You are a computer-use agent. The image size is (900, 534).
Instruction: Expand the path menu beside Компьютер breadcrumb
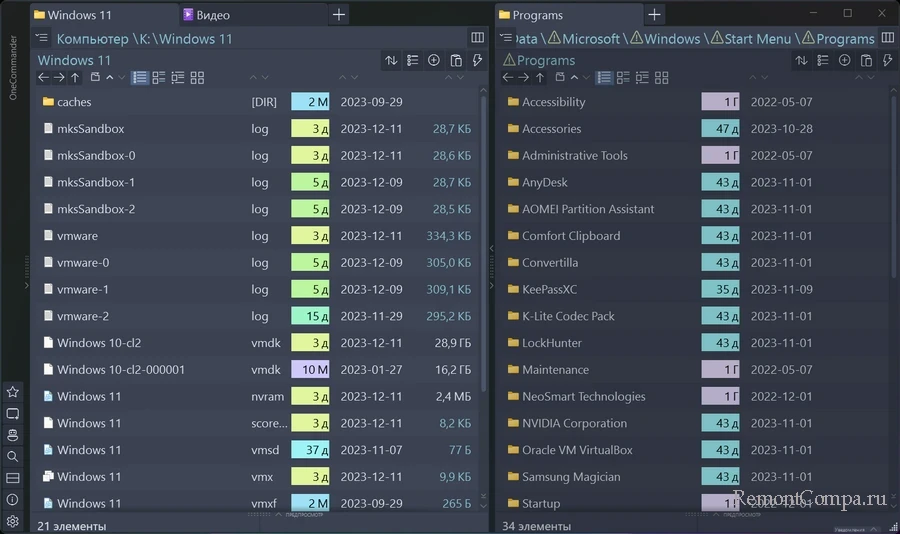[x=41, y=38]
